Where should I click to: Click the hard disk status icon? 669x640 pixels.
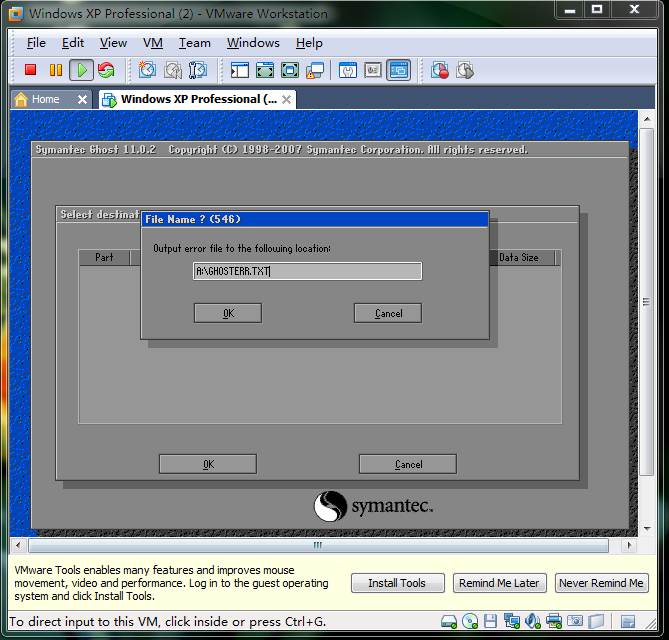[449, 622]
